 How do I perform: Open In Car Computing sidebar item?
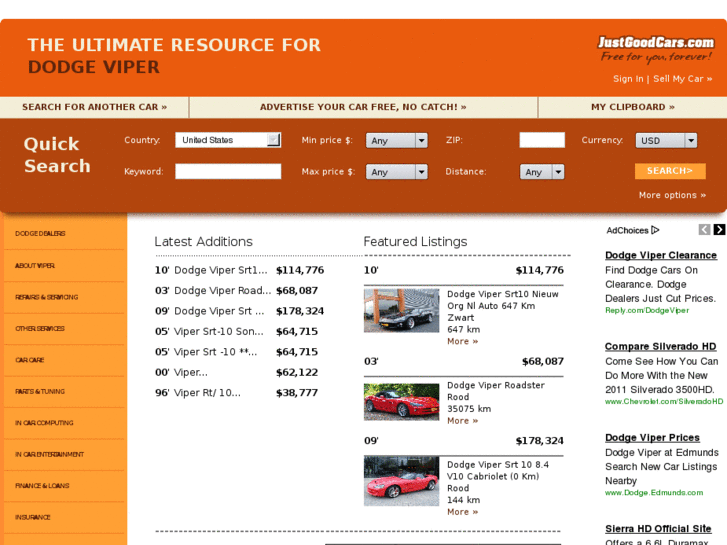(x=44, y=423)
